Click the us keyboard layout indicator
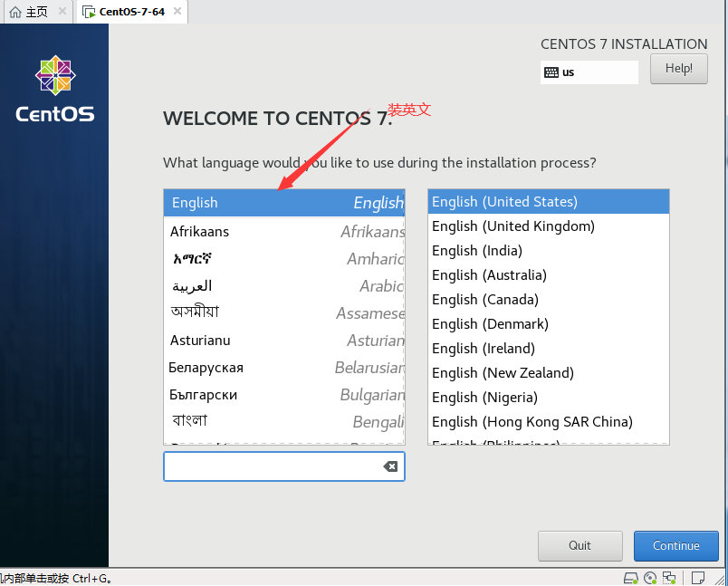Viewport: 728px width, 586px height. 589,72
